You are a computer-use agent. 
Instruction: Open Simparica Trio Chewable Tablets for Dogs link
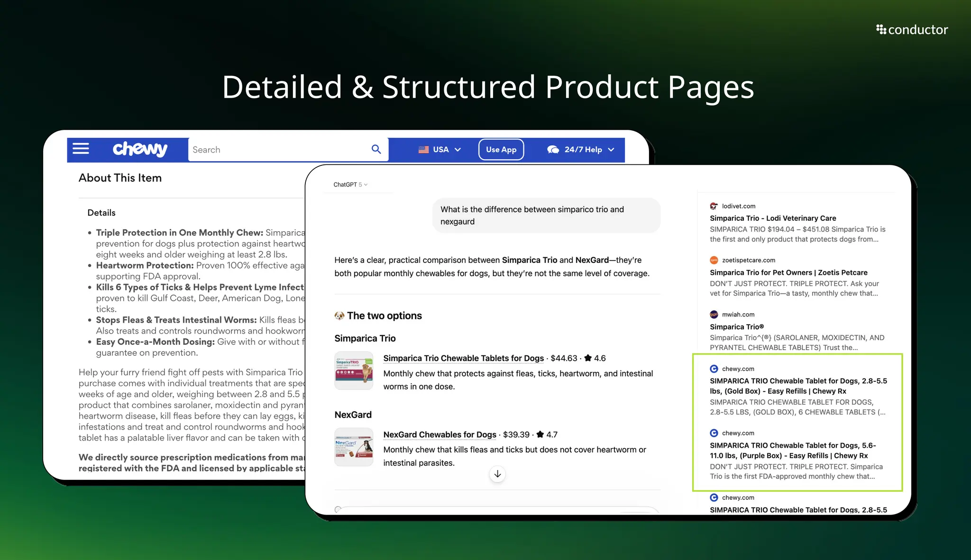463,358
